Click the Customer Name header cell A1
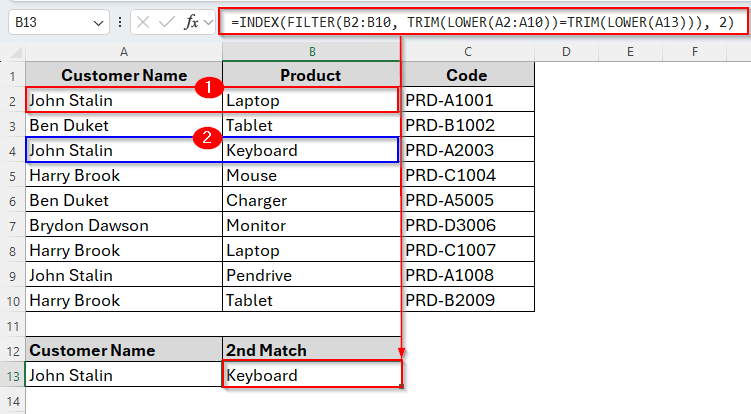This screenshot has height=414, width=751. [x=124, y=75]
